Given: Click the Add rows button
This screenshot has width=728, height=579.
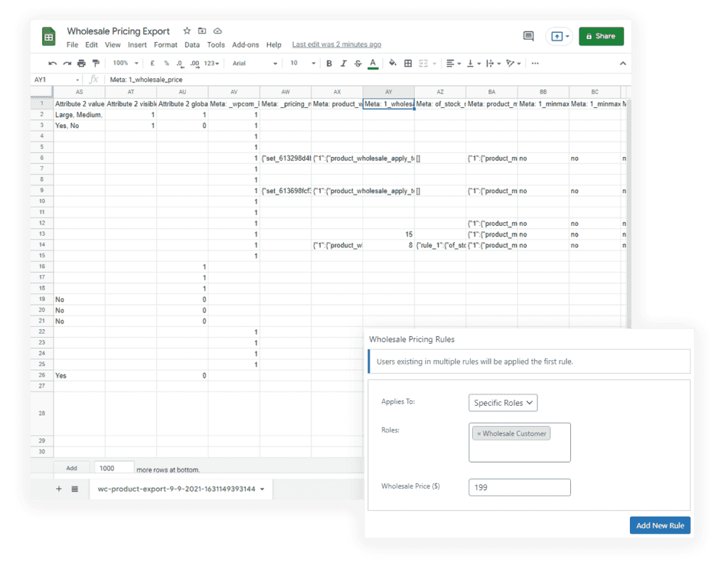Looking at the screenshot, I should coord(72,468).
